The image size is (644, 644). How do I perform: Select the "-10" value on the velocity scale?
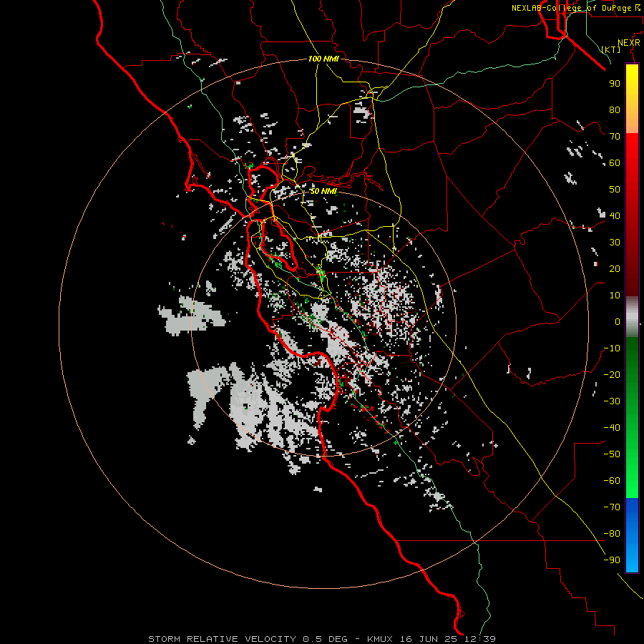coord(612,348)
